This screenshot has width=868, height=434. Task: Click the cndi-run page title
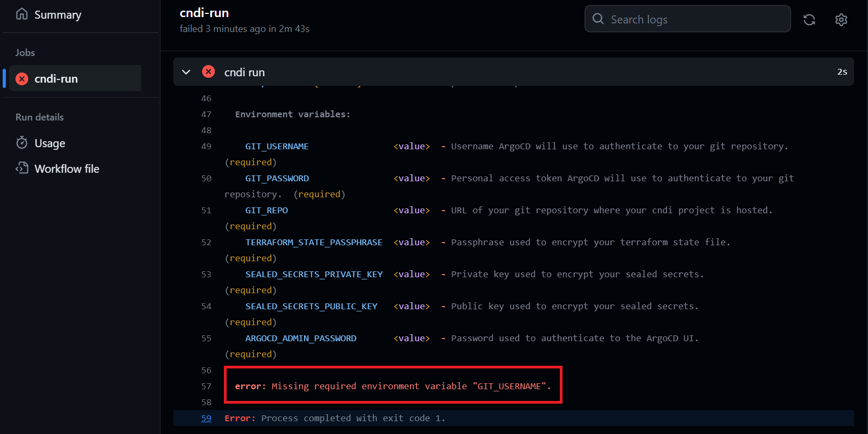click(204, 13)
